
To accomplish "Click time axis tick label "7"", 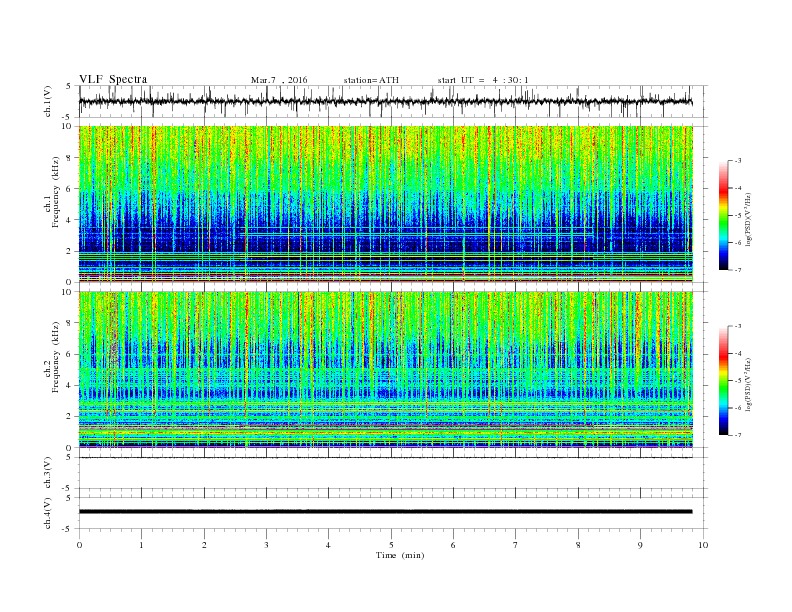I will (516, 545).
